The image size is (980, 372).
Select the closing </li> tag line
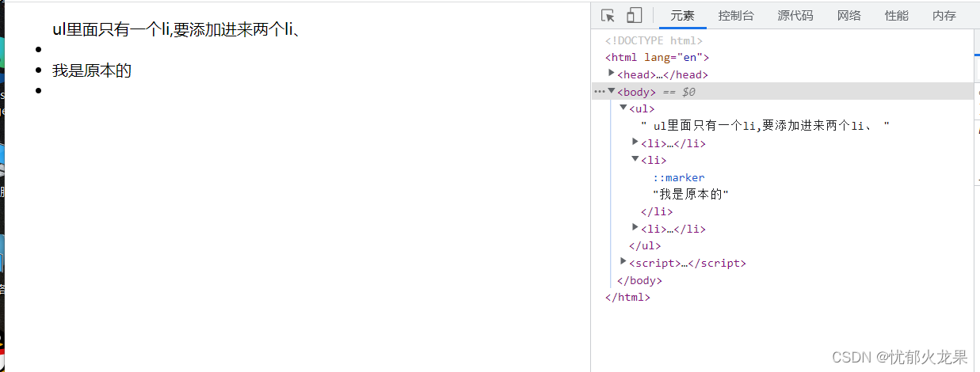(657, 212)
